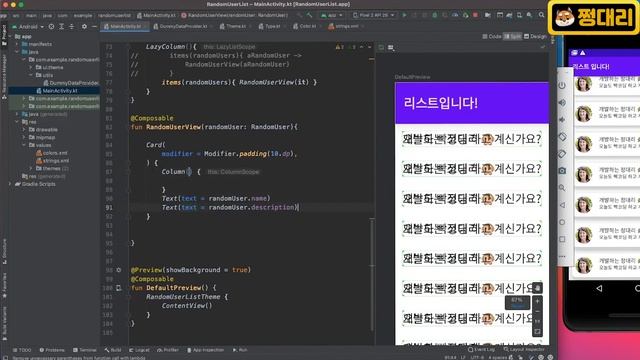Run the app with the green play button
640x360 pixels.
(404, 15)
